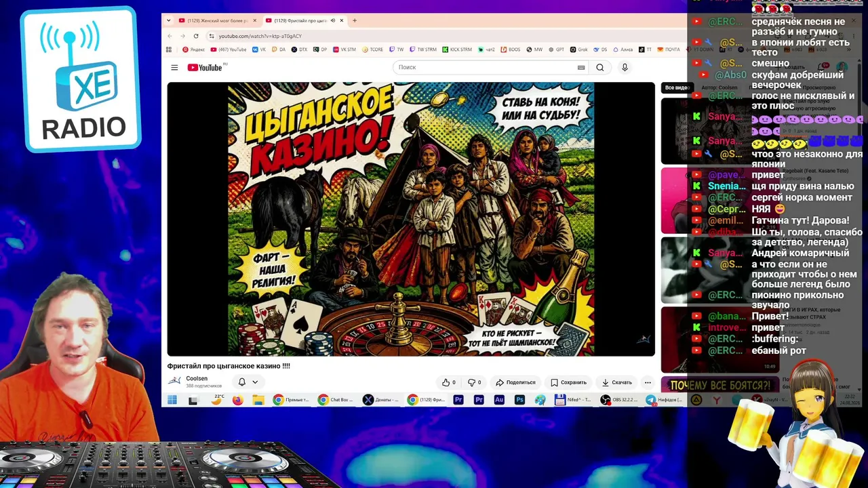The width and height of the screenshot is (868, 488).
Task: Select the 'Все видео' filter chip
Action: 677,87
